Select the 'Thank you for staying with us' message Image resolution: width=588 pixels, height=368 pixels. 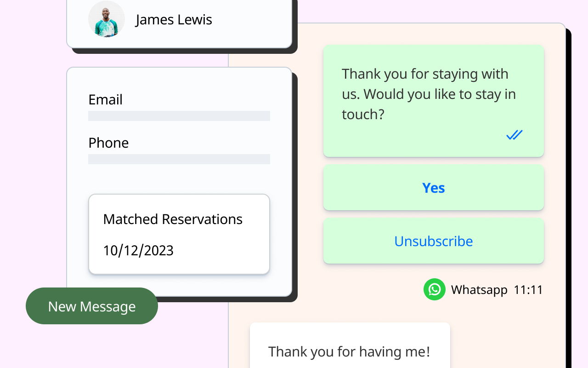429,94
